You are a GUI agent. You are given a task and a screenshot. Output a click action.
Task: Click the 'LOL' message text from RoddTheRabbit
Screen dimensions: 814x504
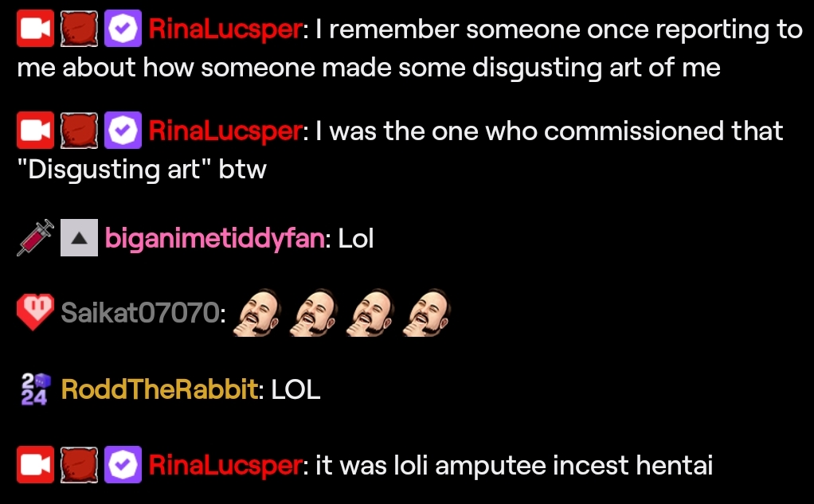tap(295, 389)
